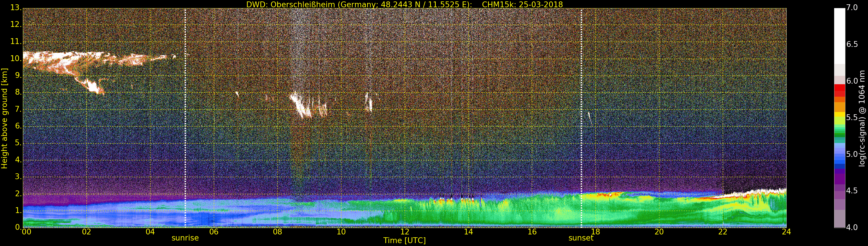The width and height of the screenshot is (868, 246).
Task: Click the colorbar value '6.5'
Action: click(x=852, y=44)
